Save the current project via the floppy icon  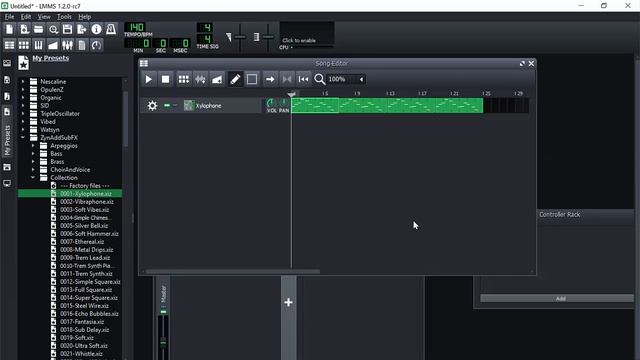click(x=67, y=29)
